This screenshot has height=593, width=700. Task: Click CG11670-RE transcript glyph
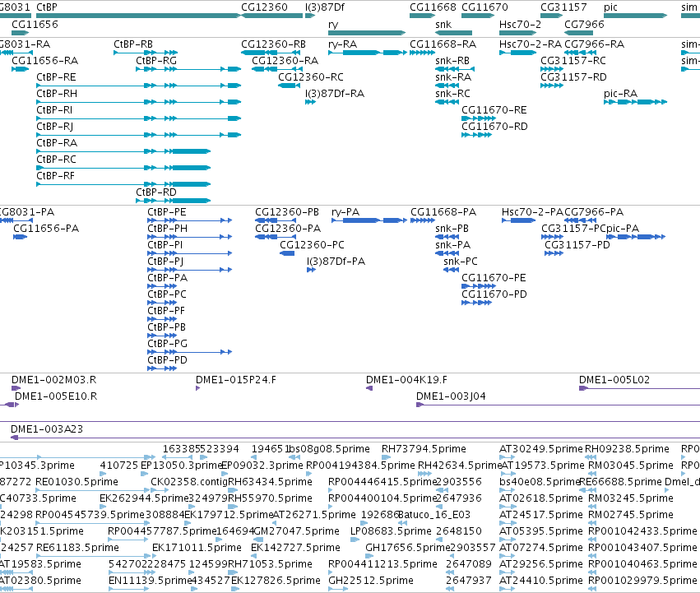point(479,118)
